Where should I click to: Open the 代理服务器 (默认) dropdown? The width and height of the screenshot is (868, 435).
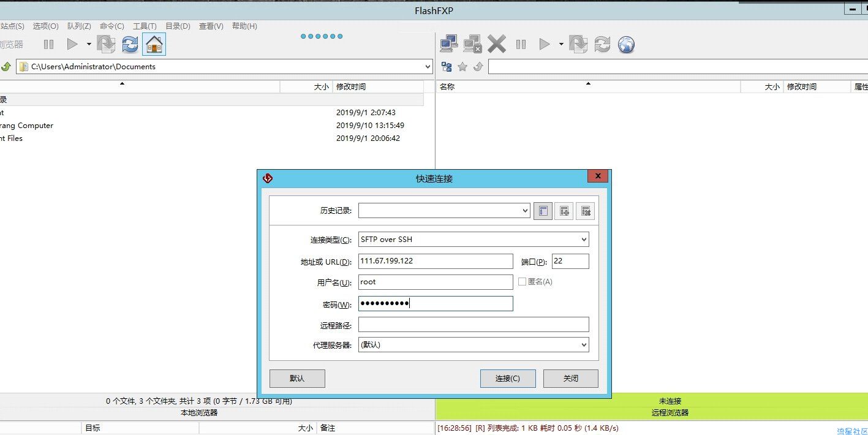tap(584, 345)
